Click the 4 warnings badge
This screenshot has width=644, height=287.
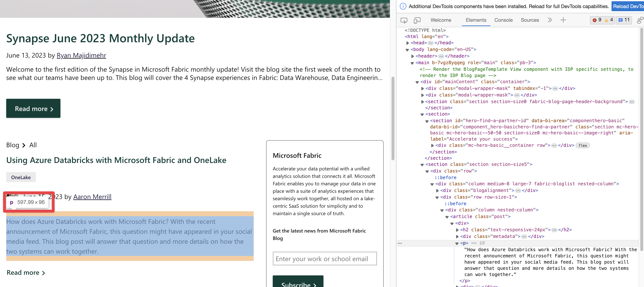[609, 20]
